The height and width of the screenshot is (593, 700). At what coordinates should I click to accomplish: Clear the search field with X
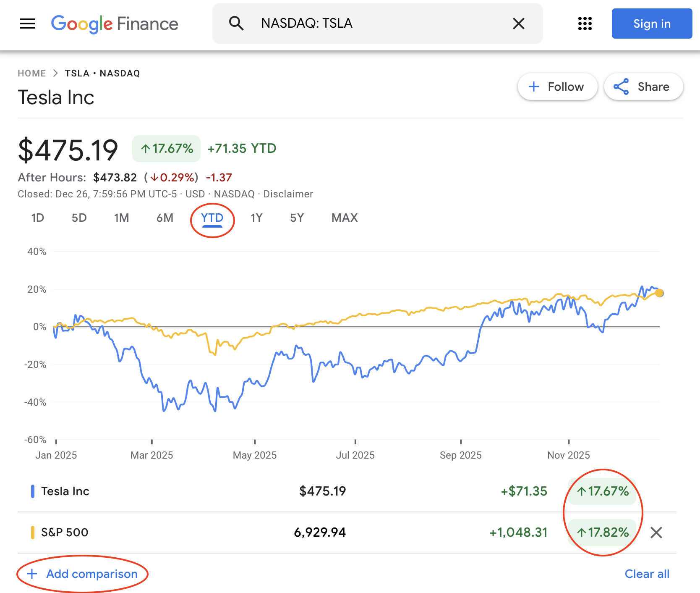coord(519,24)
